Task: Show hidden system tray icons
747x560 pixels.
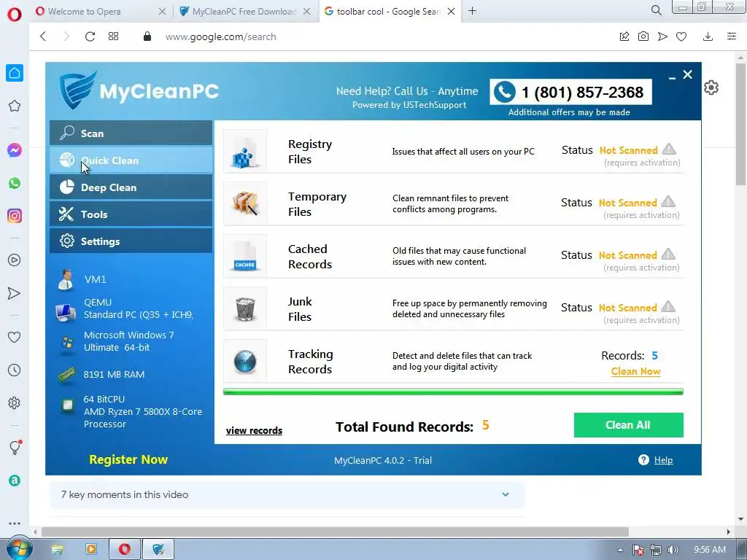Action: point(620,550)
